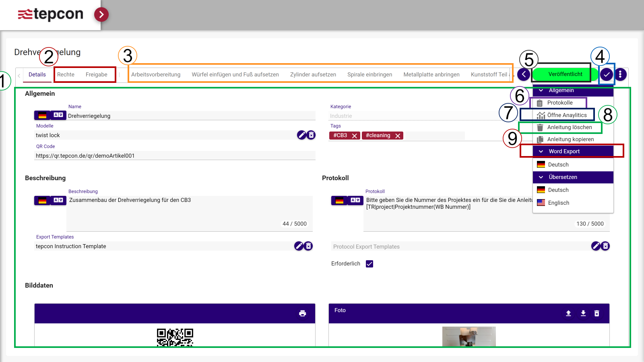Download the Foto image
This screenshot has height=362, width=644.
point(583,313)
